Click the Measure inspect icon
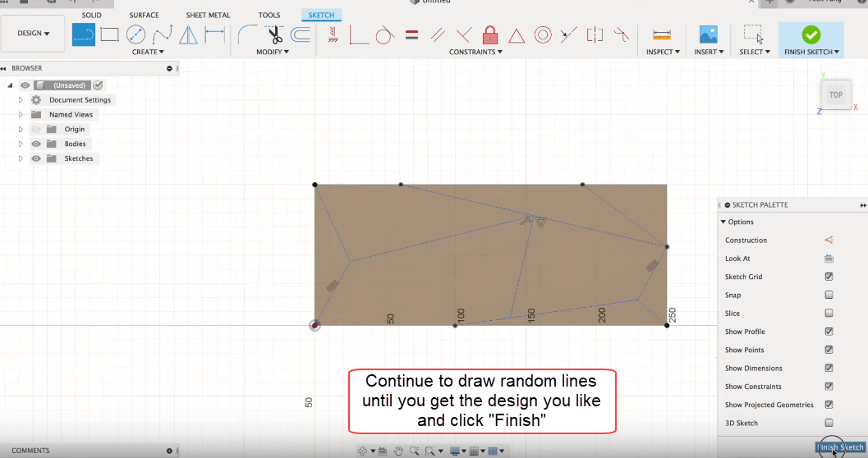Viewport: 868px width, 458px height. point(662,34)
